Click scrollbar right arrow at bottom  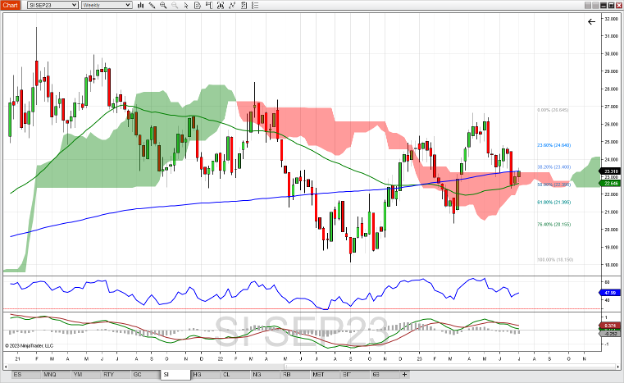[x=617, y=366]
